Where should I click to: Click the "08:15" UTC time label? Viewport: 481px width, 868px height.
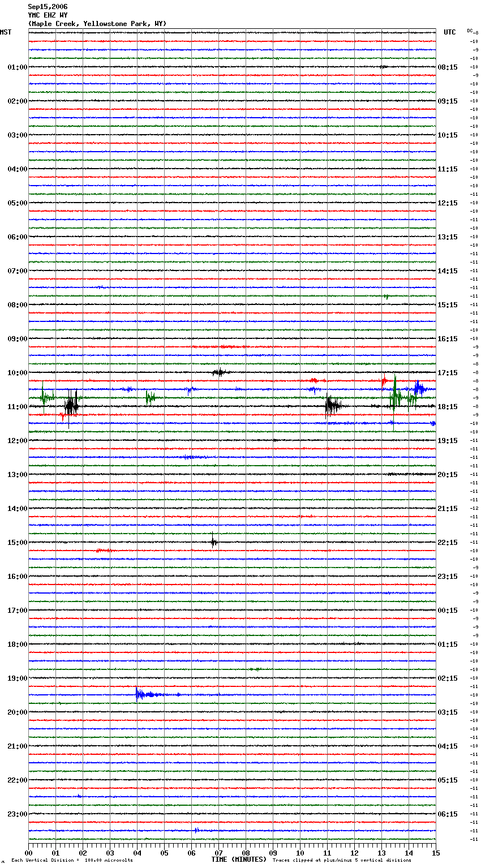pos(448,67)
